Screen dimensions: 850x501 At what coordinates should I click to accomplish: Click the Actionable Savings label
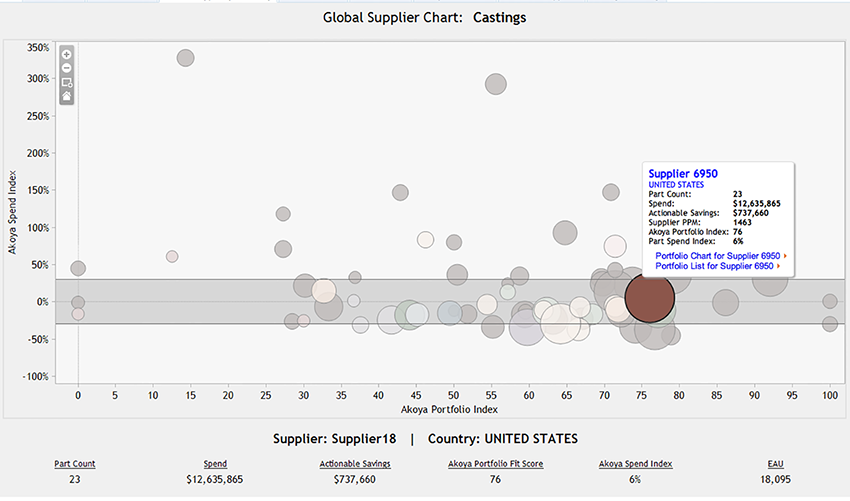[x=355, y=464]
